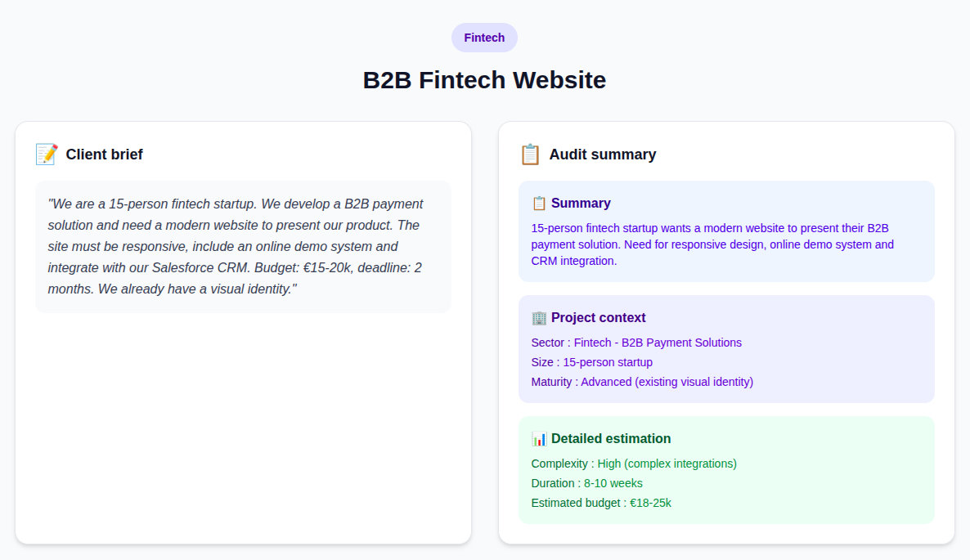Image resolution: width=970 pixels, height=560 pixels.
Task: Click the office building icon for Project context
Action: (x=539, y=318)
